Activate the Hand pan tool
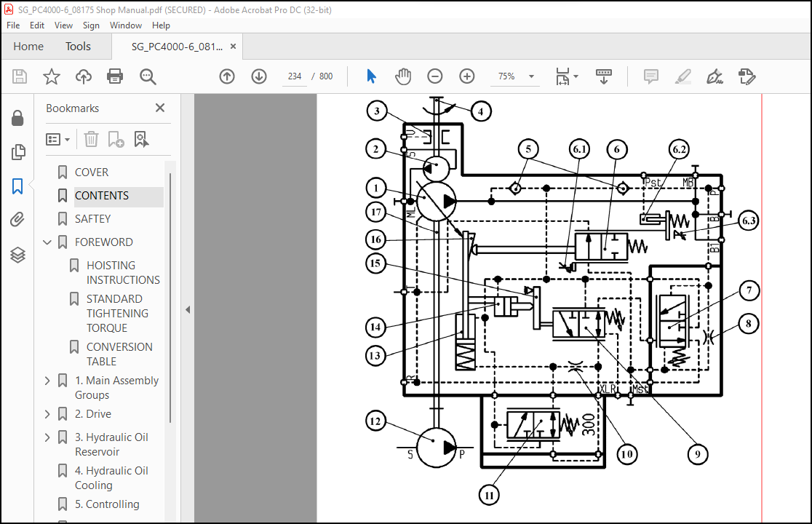The width and height of the screenshot is (812, 524). tap(403, 76)
